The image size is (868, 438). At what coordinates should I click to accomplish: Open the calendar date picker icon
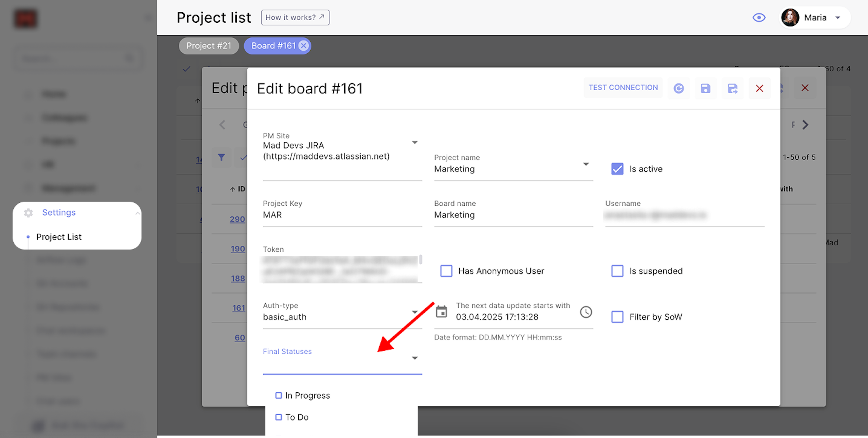tap(441, 311)
